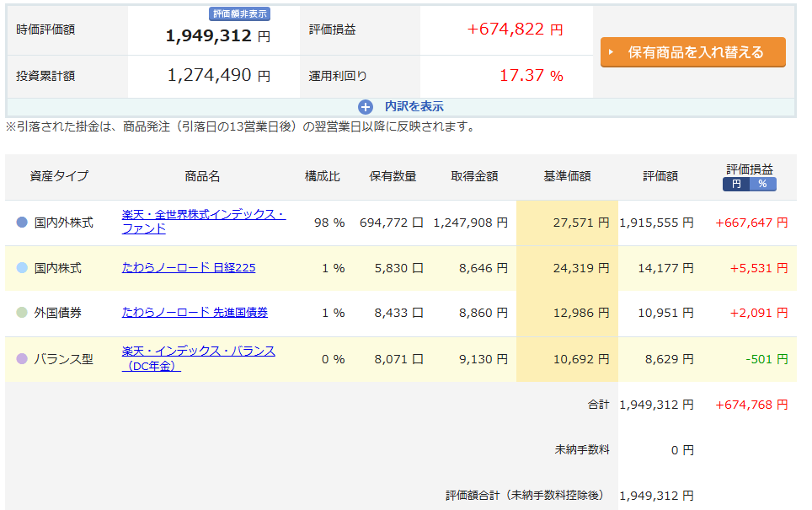Click the 時価評価額 amount 1,949,312 円

[218, 35]
